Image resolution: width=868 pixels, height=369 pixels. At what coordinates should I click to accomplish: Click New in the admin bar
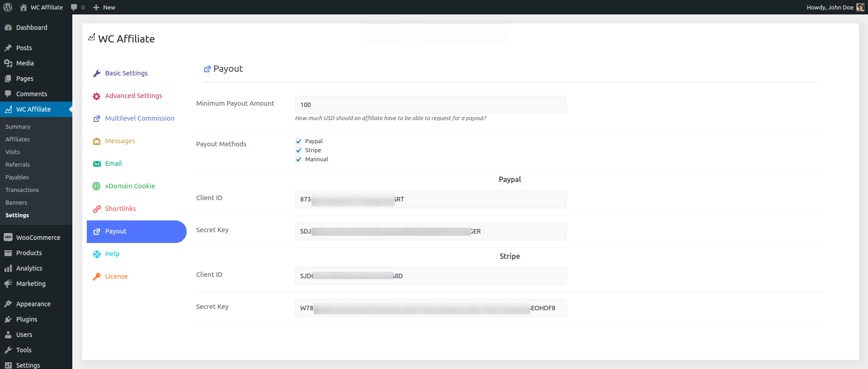(x=109, y=7)
